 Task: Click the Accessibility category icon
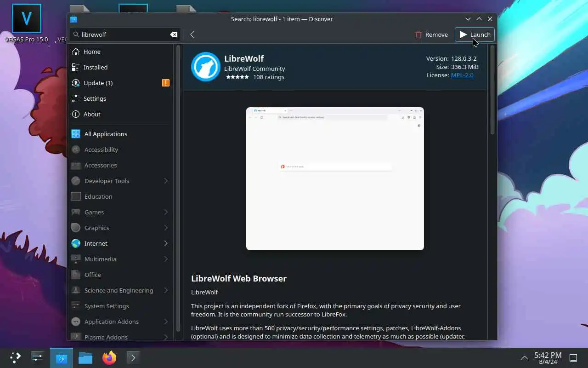coord(76,149)
